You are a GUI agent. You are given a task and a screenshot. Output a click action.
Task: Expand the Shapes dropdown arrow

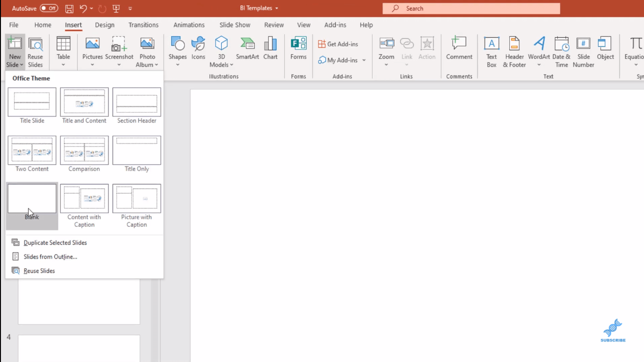178,65
